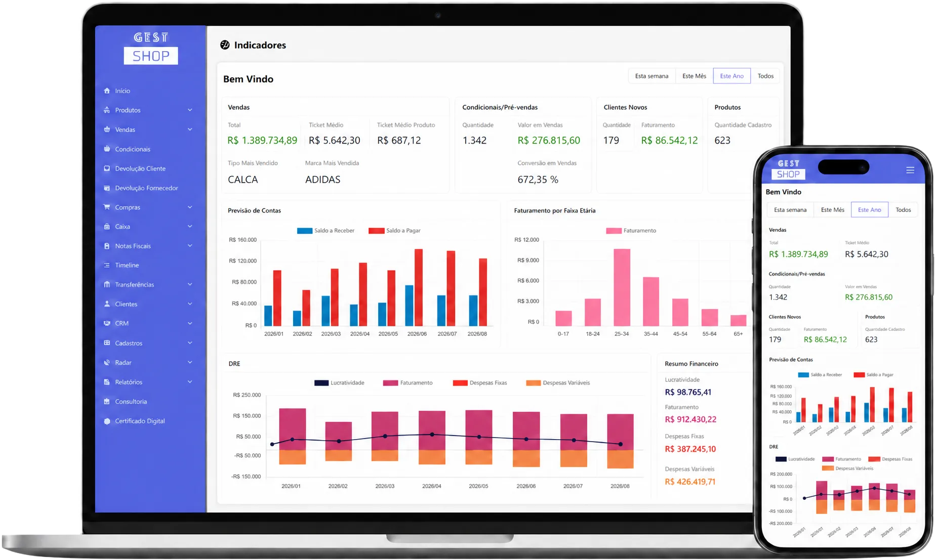The height and width of the screenshot is (560, 935).
Task: Toggle Saldo a Pagar legend in laptop chart
Action: [394, 231]
